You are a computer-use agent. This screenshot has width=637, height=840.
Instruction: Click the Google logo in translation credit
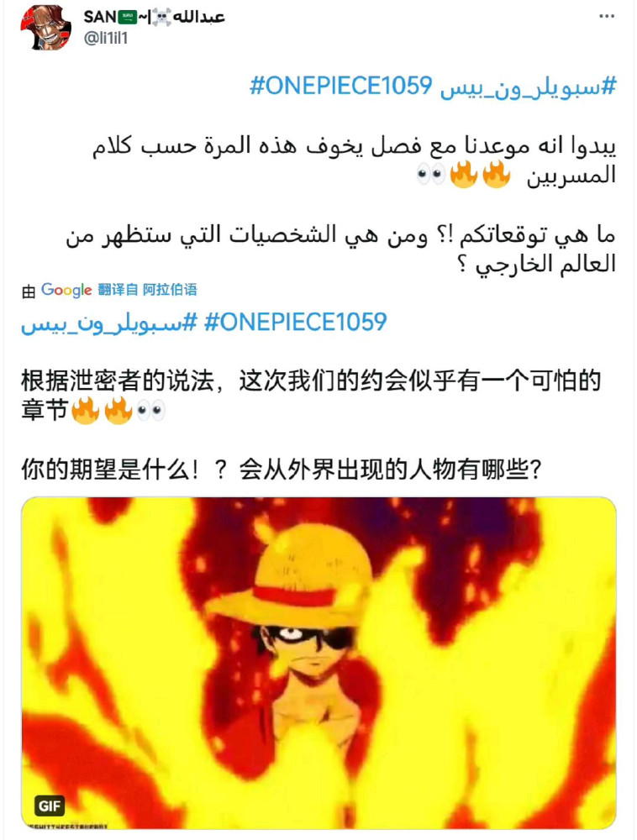(x=66, y=290)
